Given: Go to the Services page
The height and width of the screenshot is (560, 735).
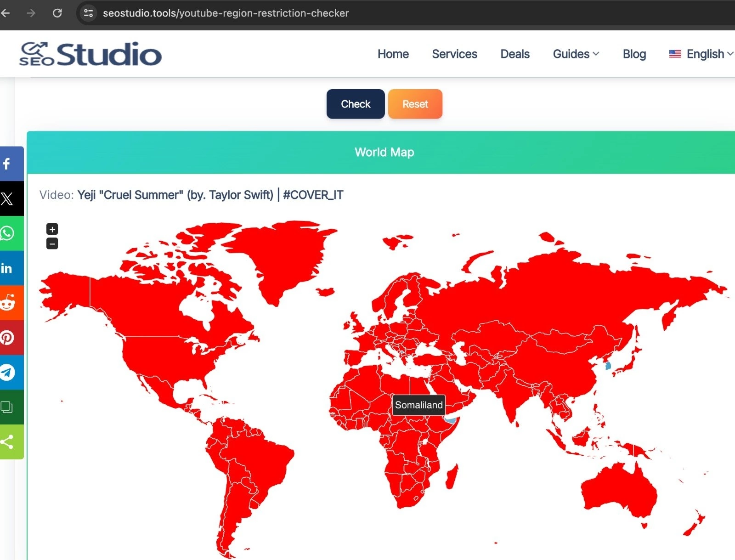Looking at the screenshot, I should 454,54.
